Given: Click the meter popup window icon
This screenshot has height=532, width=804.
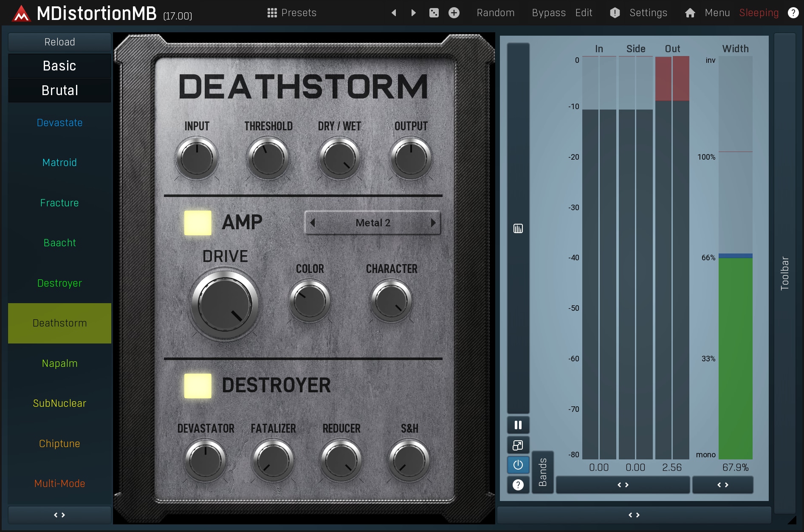Looking at the screenshot, I should (x=518, y=445).
